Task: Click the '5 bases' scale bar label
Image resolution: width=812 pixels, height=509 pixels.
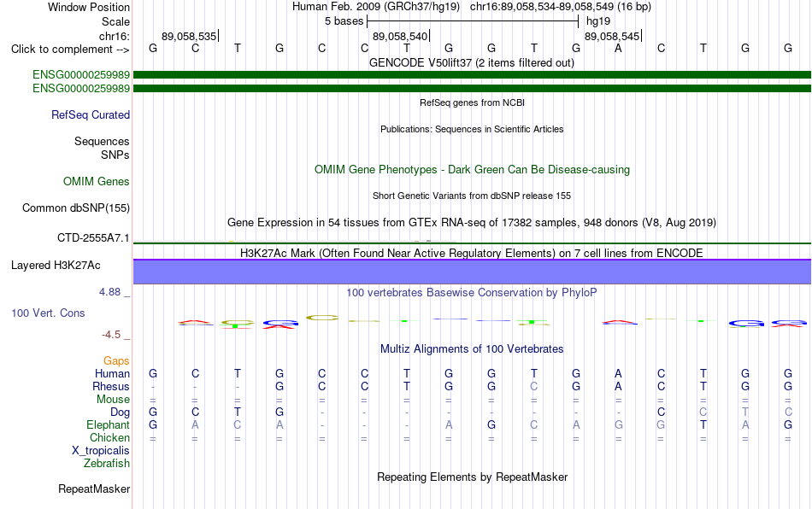Action: (344, 21)
